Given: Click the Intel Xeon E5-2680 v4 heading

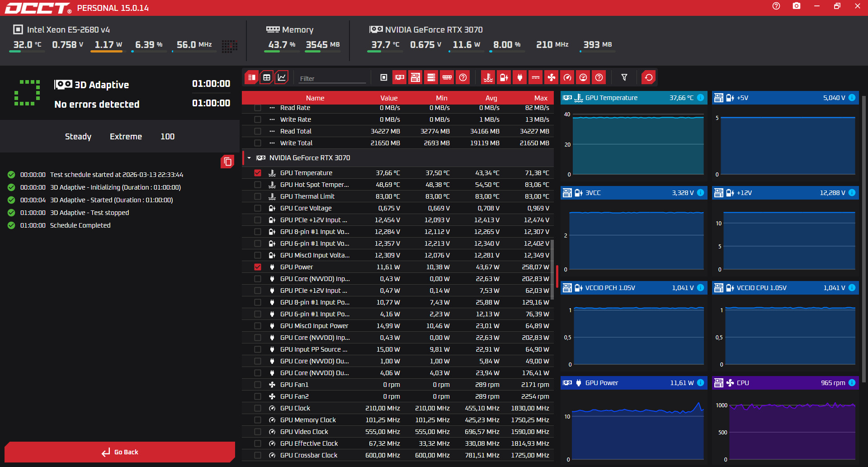Looking at the screenshot, I should (x=68, y=30).
